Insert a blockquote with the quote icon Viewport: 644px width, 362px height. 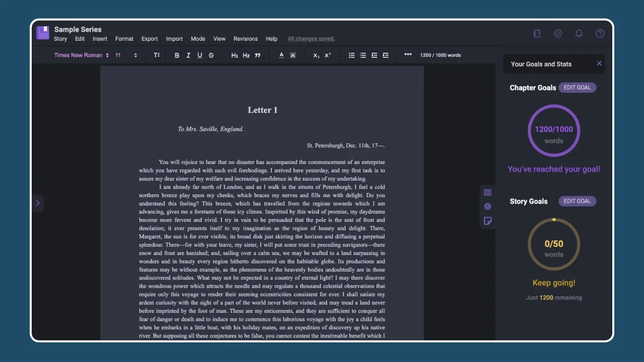(x=257, y=55)
